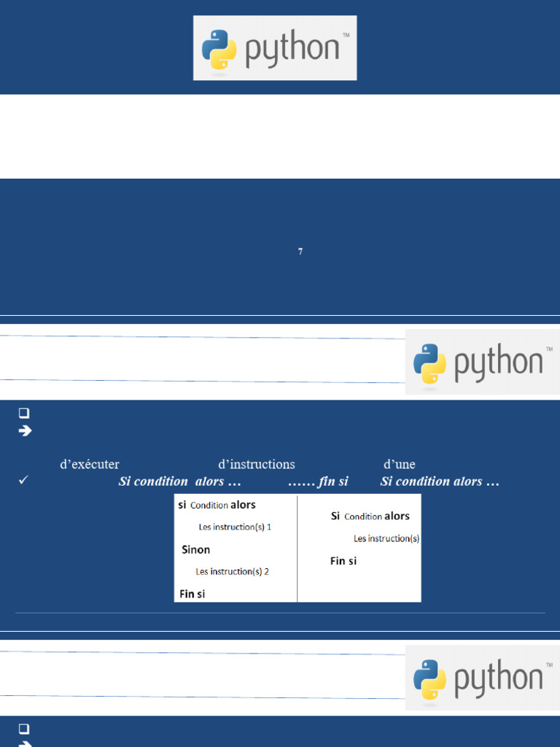Click 'si Condition alors' in the Sinon table cell
Screen dimensions: 560x747
point(217,505)
